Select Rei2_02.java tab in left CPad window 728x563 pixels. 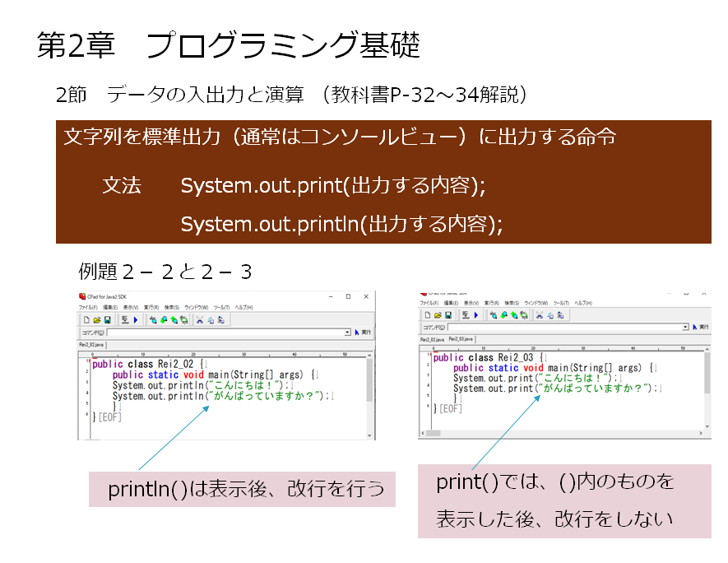point(91,345)
